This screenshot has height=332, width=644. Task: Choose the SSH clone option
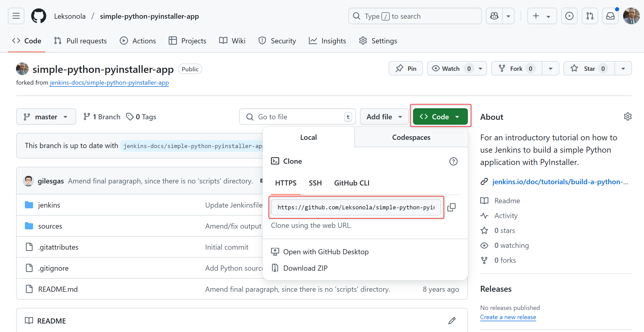click(315, 183)
